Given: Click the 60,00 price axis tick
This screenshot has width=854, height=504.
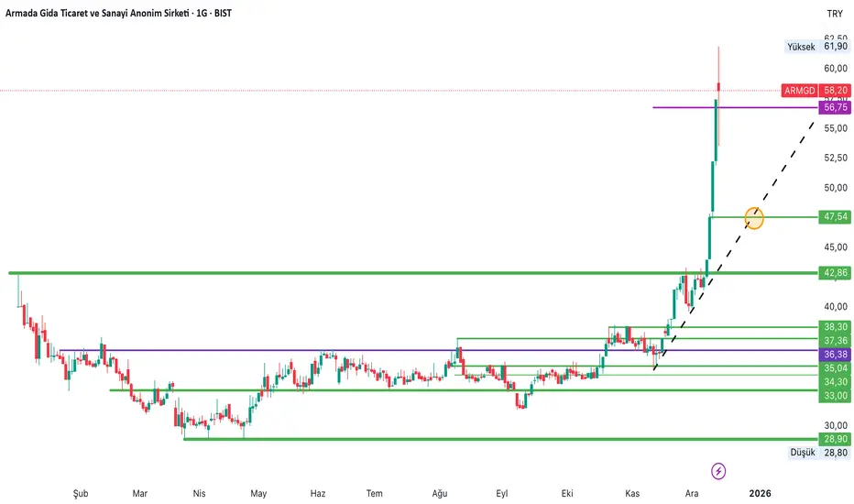Looking at the screenshot, I should click(x=836, y=69).
